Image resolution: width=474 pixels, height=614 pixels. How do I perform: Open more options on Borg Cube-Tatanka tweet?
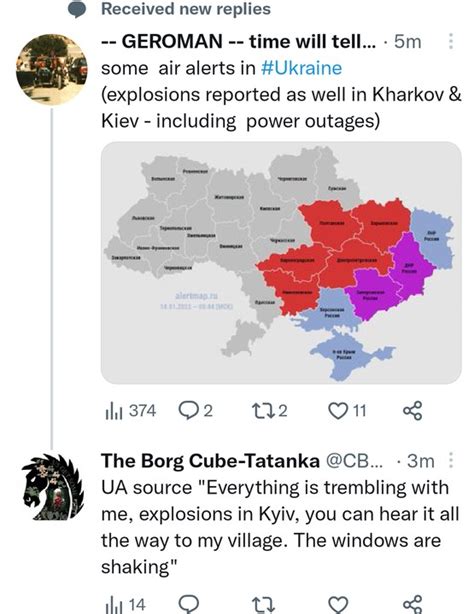point(450,460)
